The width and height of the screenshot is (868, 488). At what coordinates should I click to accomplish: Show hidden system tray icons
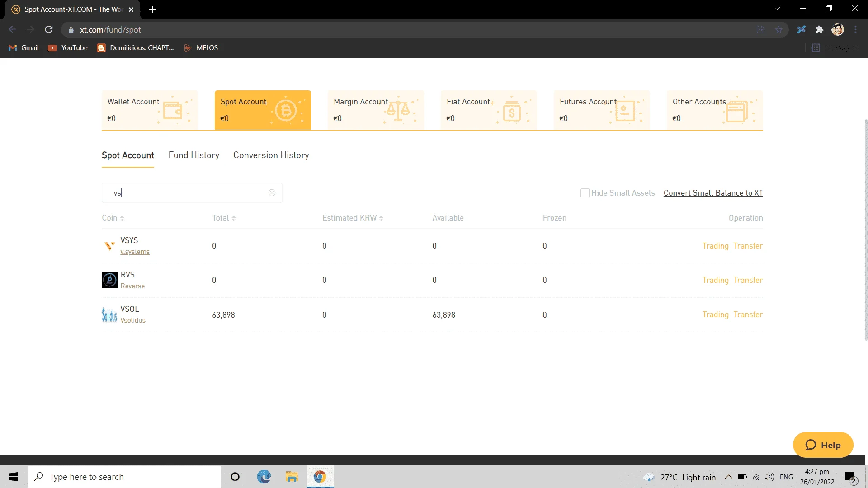[728, 477]
